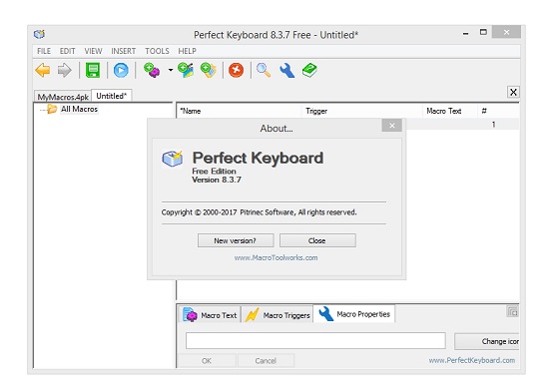549x392 pixels.
Task: Click the Perfect Keyboard logo in About dialog
Action: 173,159
